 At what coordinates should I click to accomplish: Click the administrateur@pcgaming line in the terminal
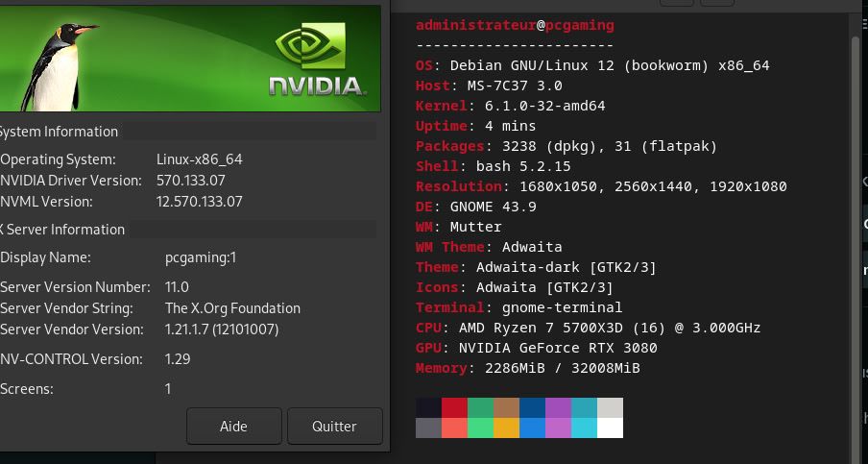[515, 25]
